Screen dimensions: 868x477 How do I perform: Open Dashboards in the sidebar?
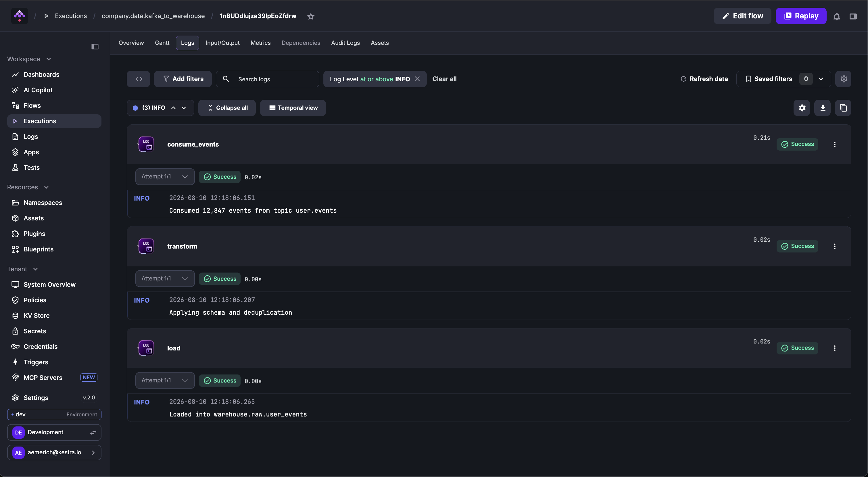54,74
